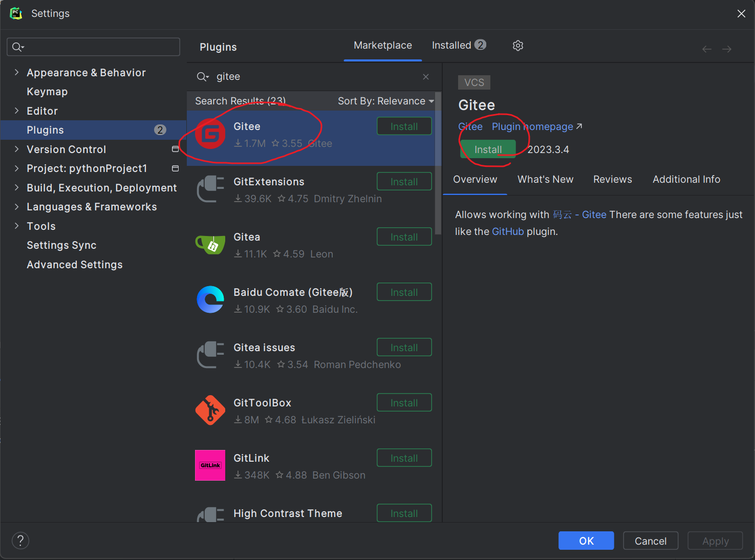Screen dimensions: 755x560
Task: Click the Baidu Comate logo icon
Action: (x=210, y=299)
